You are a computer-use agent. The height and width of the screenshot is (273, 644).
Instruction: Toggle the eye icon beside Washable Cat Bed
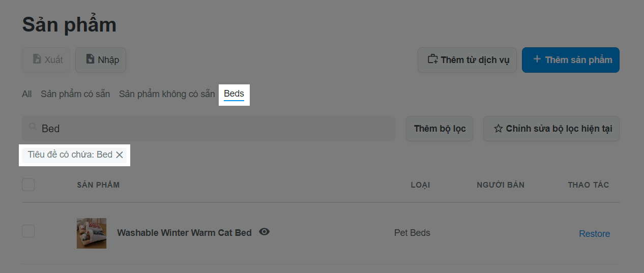(264, 232)
